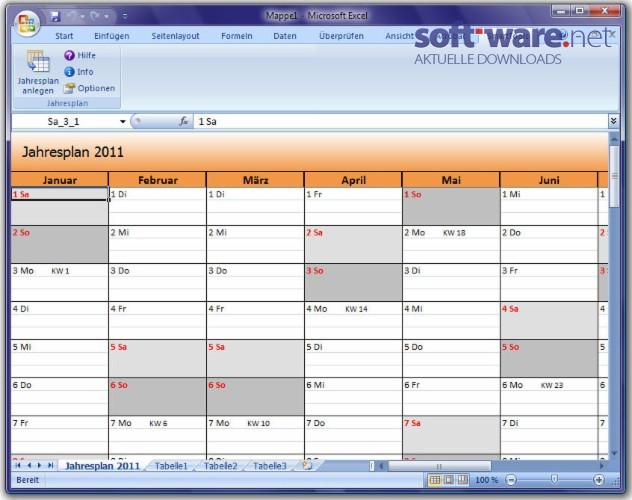Open Hilfe in the Jahresplan group
This screenshot has height=500, width=632.
pyautogui.click(x=80, y=55)
